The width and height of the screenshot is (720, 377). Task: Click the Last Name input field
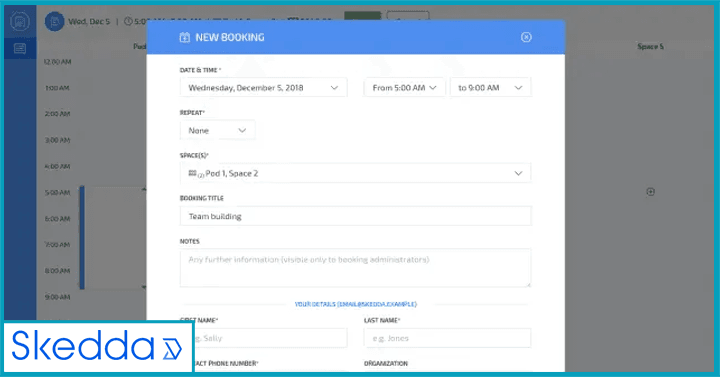448,338
